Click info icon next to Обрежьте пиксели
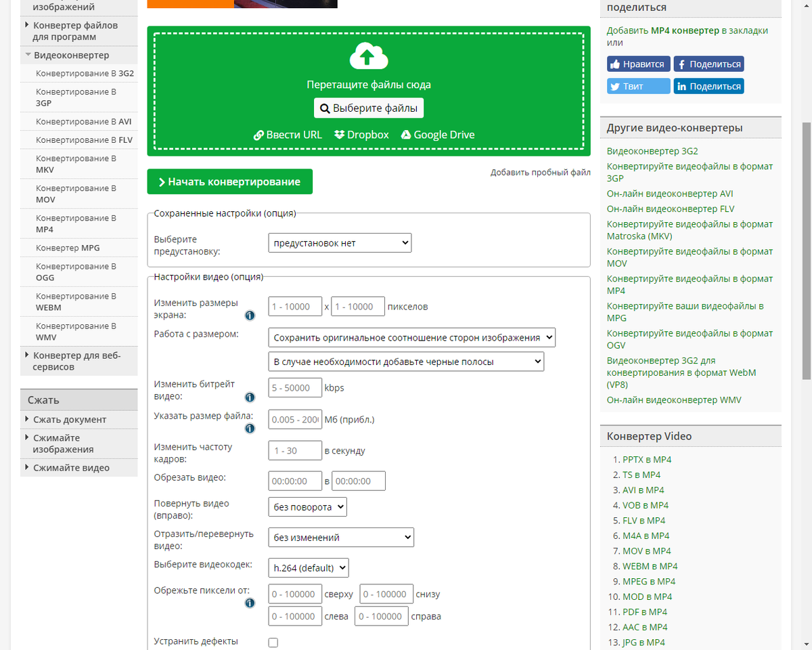The image size is (812, 650). tap(250, 603)
